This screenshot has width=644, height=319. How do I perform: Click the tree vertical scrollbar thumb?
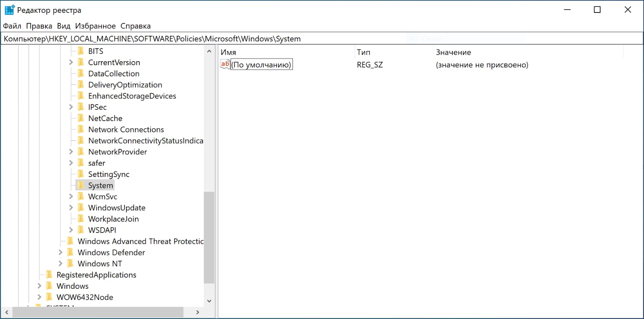(x=209, y=237)
